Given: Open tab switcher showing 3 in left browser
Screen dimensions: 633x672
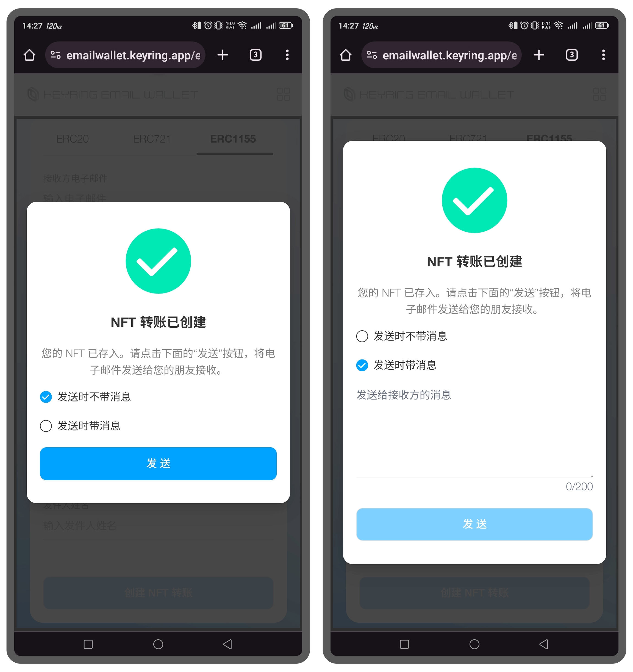Looking at the screenshot, I should [256, 55].
